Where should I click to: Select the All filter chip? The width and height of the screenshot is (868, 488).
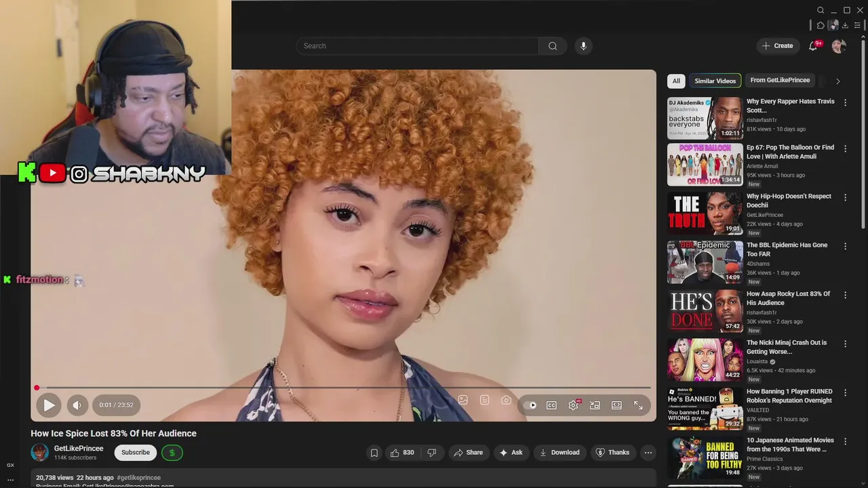tap(676, 81)
